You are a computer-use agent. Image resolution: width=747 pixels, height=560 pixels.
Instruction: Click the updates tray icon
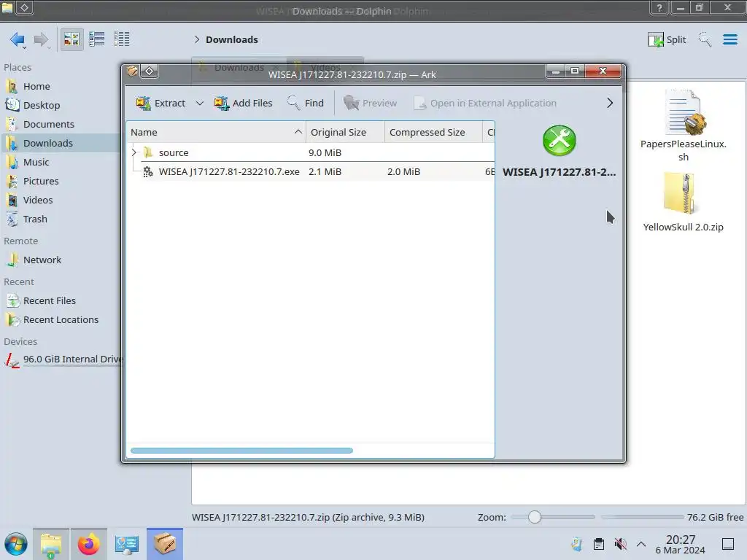(577, 544)
